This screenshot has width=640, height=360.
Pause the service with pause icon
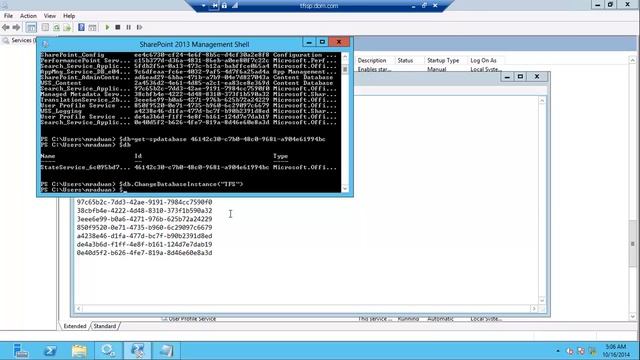tap(128, 27)
